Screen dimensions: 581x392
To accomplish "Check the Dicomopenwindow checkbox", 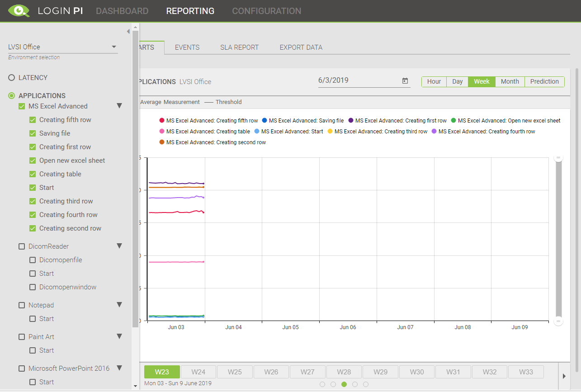I will 33,287.
